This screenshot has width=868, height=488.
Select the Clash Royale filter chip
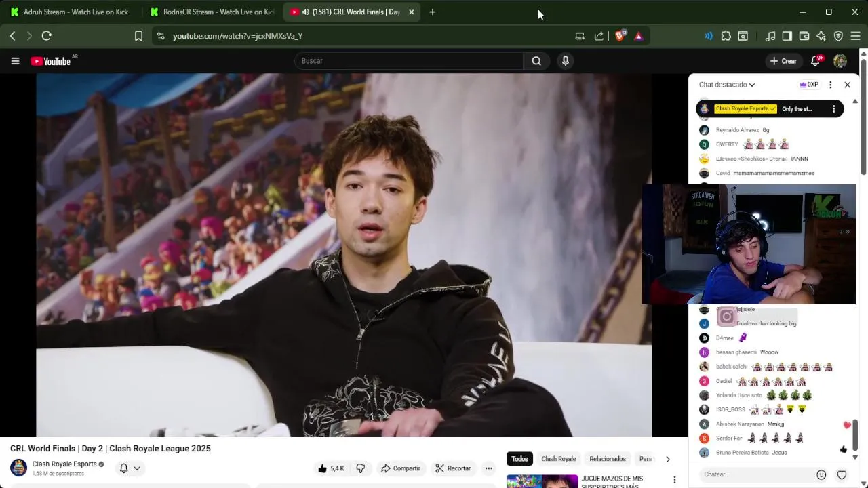(559, 459)
